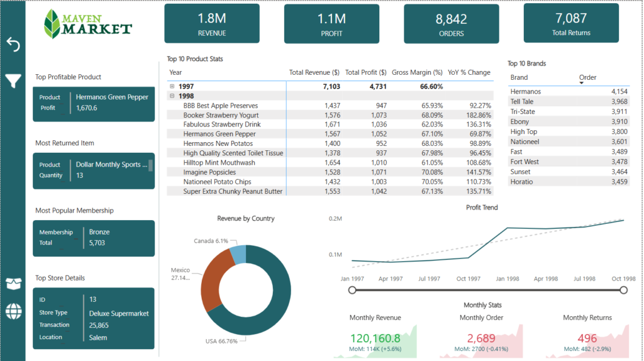
Task: Click the Top Profitable Product card
Action: tap(94, 104)
